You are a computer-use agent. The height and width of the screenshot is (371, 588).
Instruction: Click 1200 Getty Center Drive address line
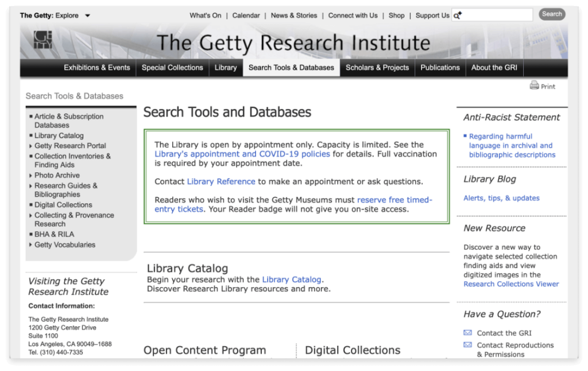tap(62, 327)
